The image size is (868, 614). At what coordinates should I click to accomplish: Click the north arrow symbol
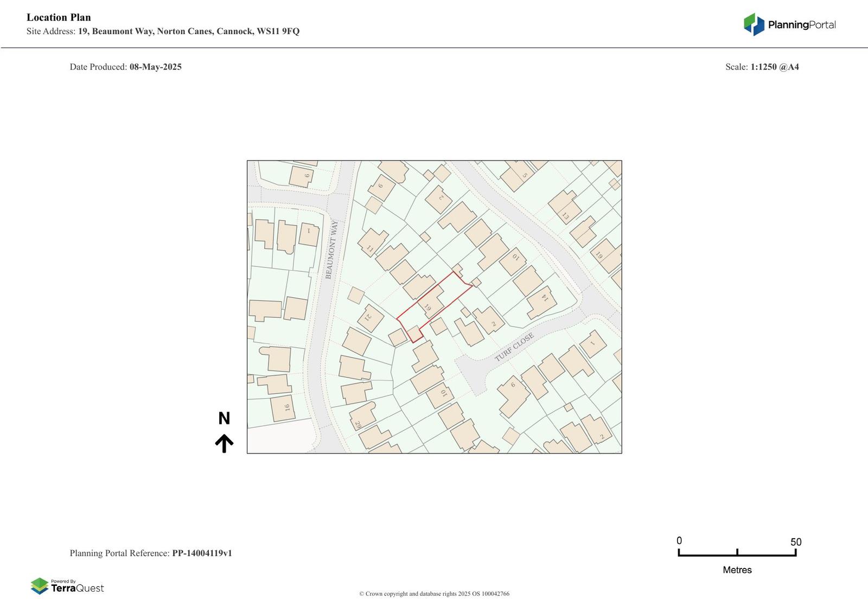coord(224,443)
